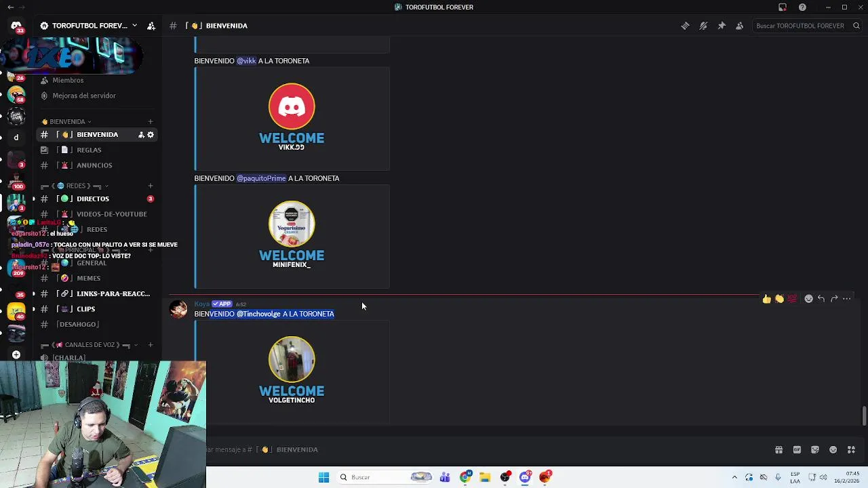
Task: Click the search magnifier icon
Action: [x=856, y=26]
